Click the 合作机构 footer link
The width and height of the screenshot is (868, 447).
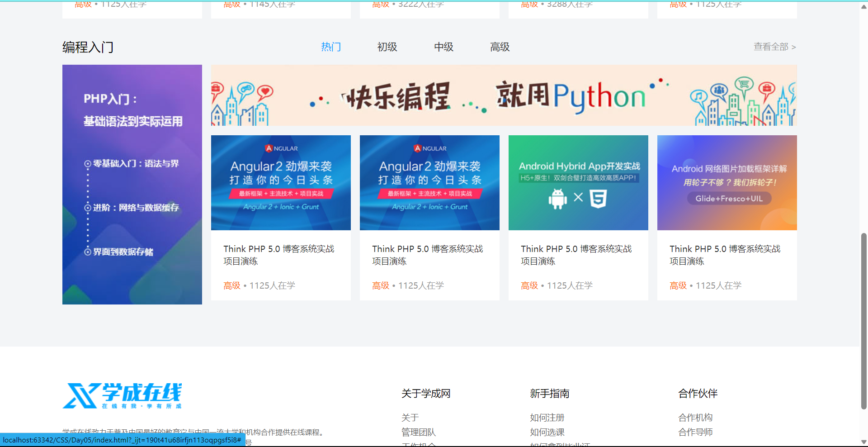tap(695, 418)
